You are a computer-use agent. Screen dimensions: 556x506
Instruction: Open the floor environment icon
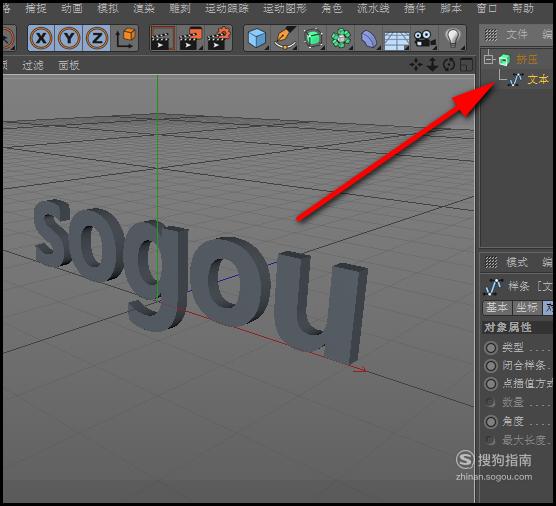(x=396, y=40)
